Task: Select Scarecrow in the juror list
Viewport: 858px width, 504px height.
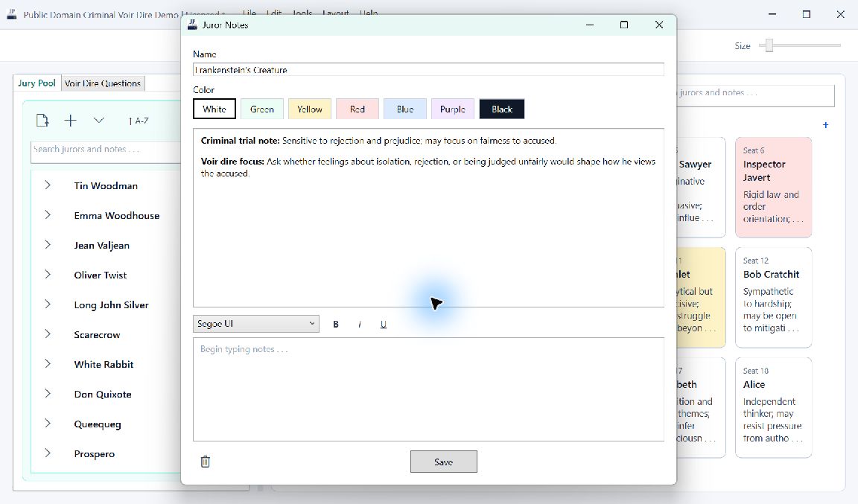Action: click(x=97, y=334)
